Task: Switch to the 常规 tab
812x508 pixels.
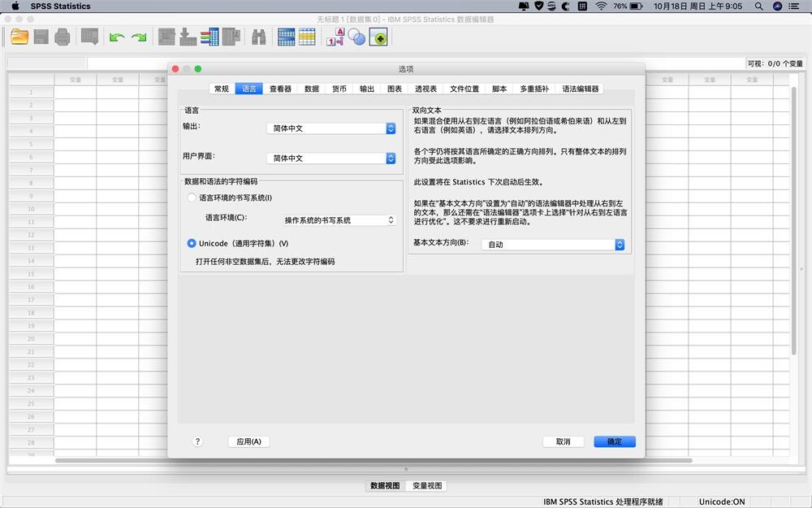Action: 222,89
